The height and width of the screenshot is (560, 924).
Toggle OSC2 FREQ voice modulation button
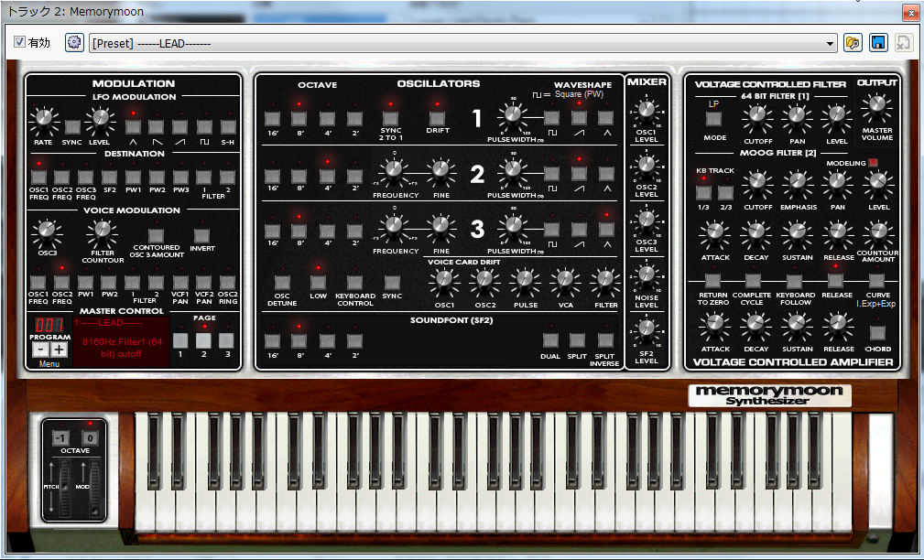62,282
